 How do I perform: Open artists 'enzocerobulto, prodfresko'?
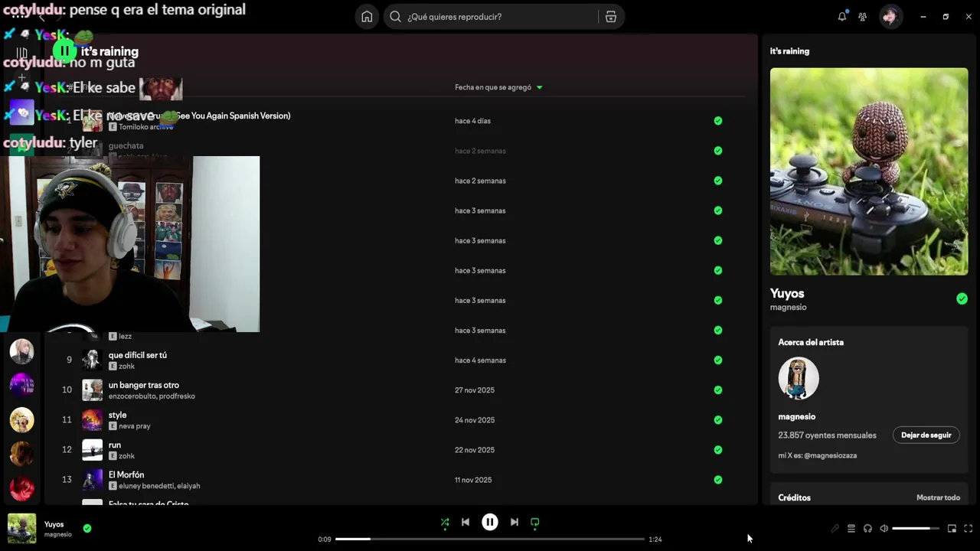152,396
